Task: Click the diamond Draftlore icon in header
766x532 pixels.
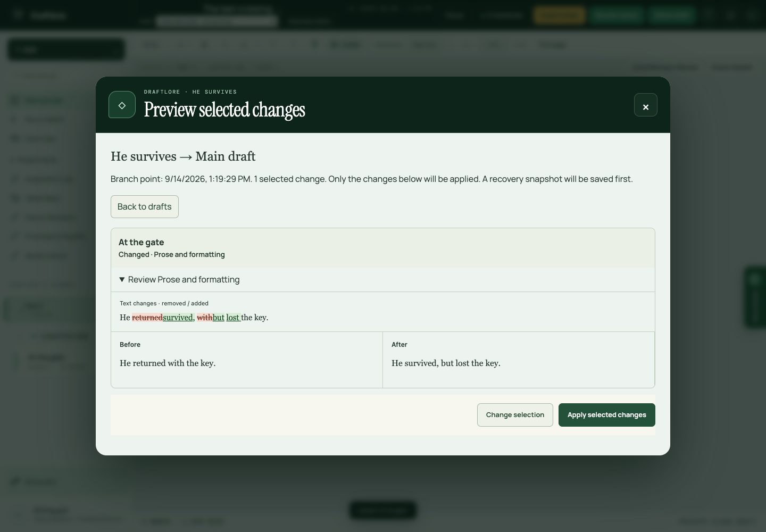Action: click(x=122, y=105)
